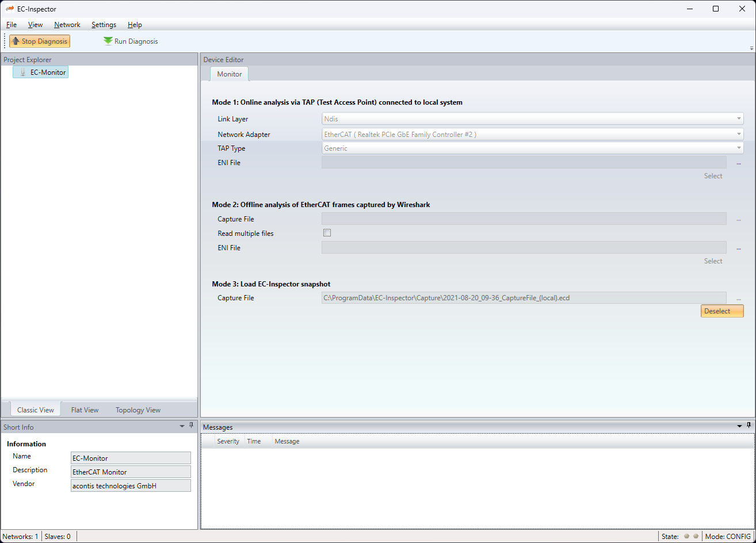Enable the Read multiple files checkbox
This screenshot has width=756, height=543.
coord(327,233)
